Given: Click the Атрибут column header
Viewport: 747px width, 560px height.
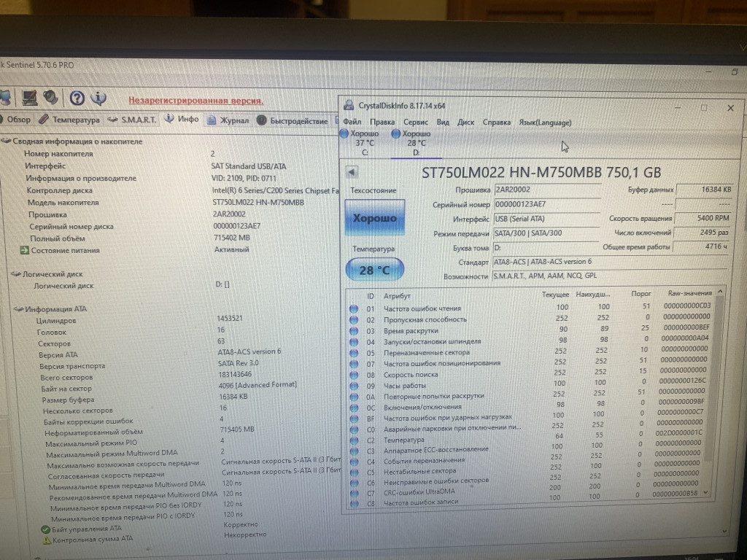Looking at the screenshot, I should [397, 296].
